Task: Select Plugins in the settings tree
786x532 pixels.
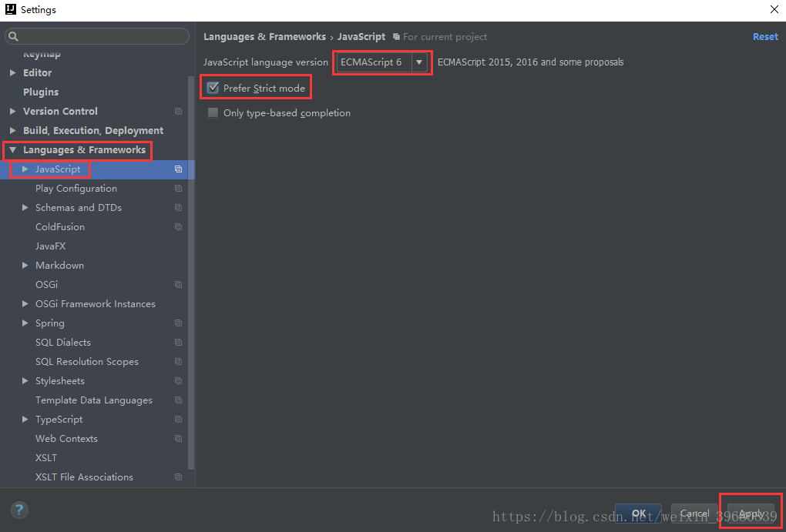Action: (41, 92)
